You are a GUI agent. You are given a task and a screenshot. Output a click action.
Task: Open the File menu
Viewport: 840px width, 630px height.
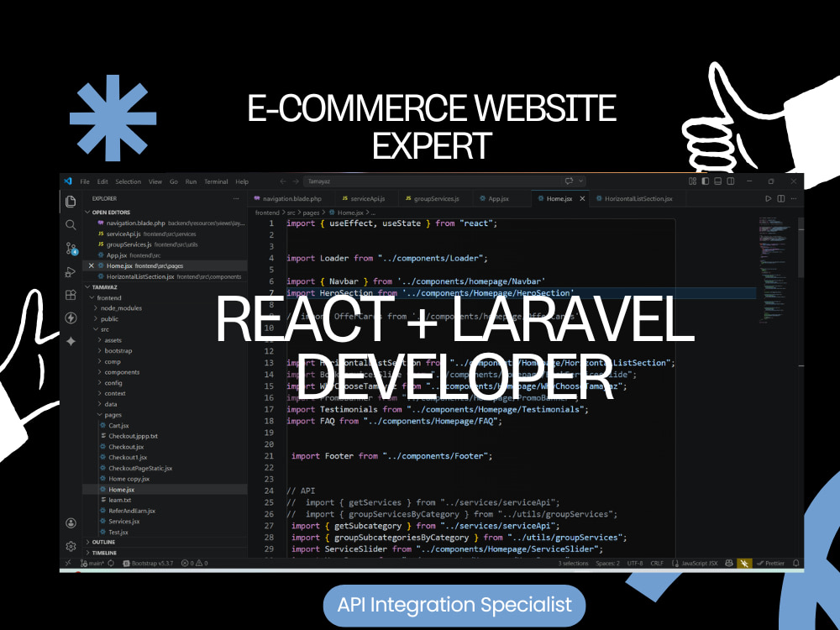coord(85,181)
